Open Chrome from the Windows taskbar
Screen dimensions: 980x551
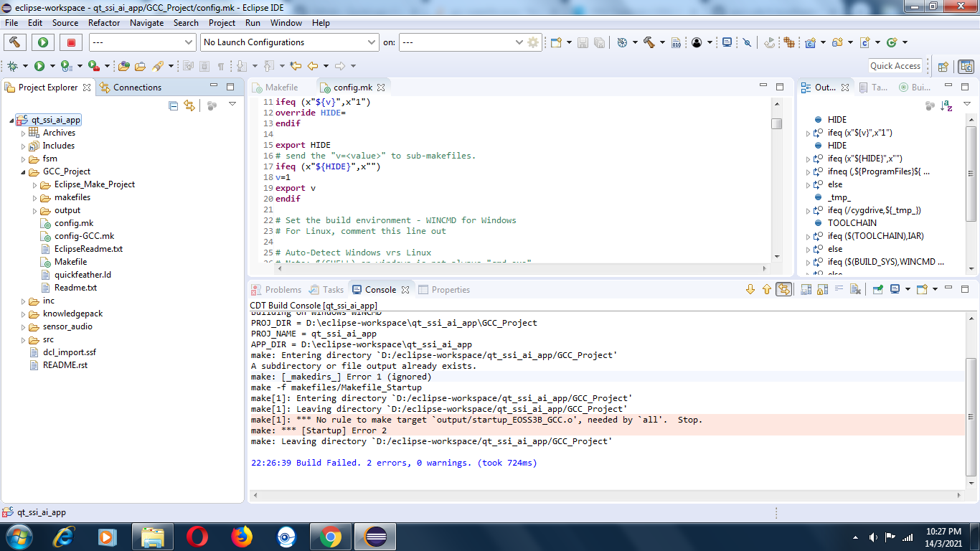pos(330,536)
